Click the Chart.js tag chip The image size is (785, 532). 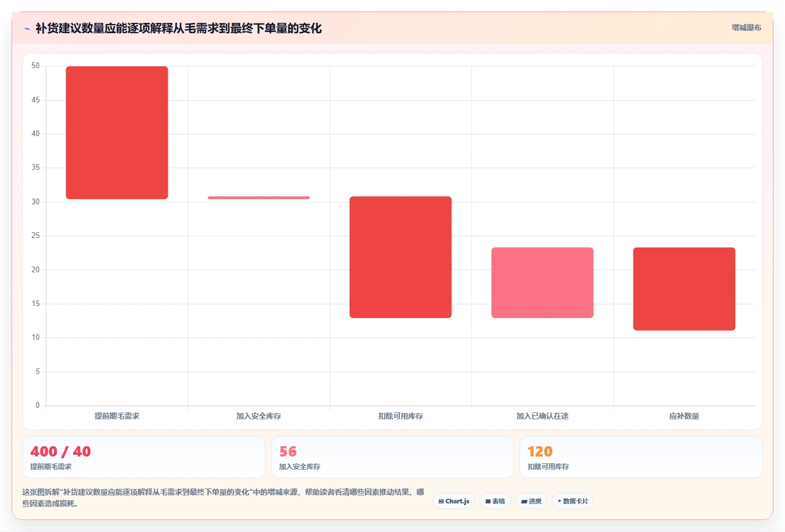[x=454, y=501]
